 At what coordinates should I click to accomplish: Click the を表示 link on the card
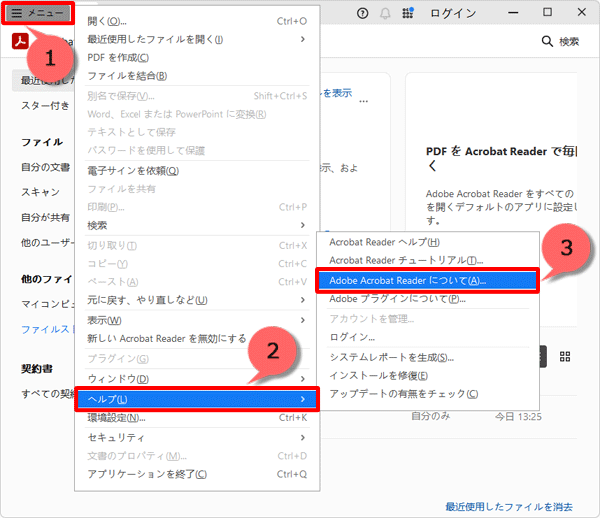click(337, 93)
